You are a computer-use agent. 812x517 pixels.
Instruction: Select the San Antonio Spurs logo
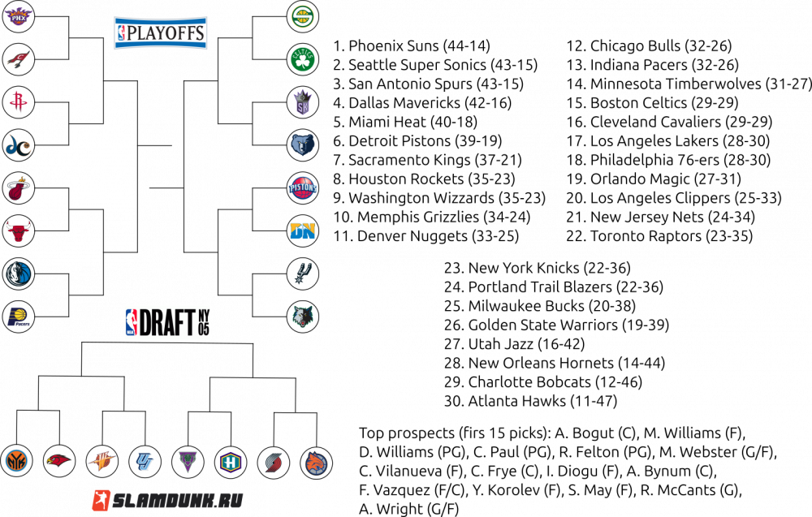point(303,274)
